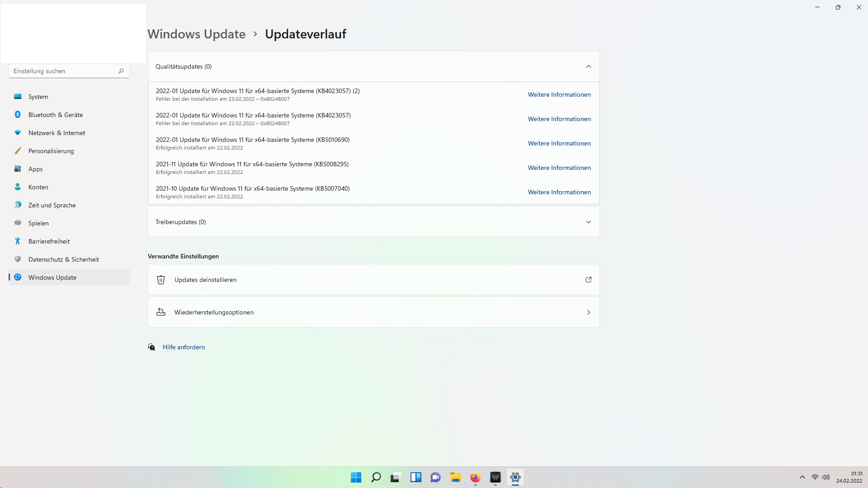Open Konten settings

pos(38,187)
